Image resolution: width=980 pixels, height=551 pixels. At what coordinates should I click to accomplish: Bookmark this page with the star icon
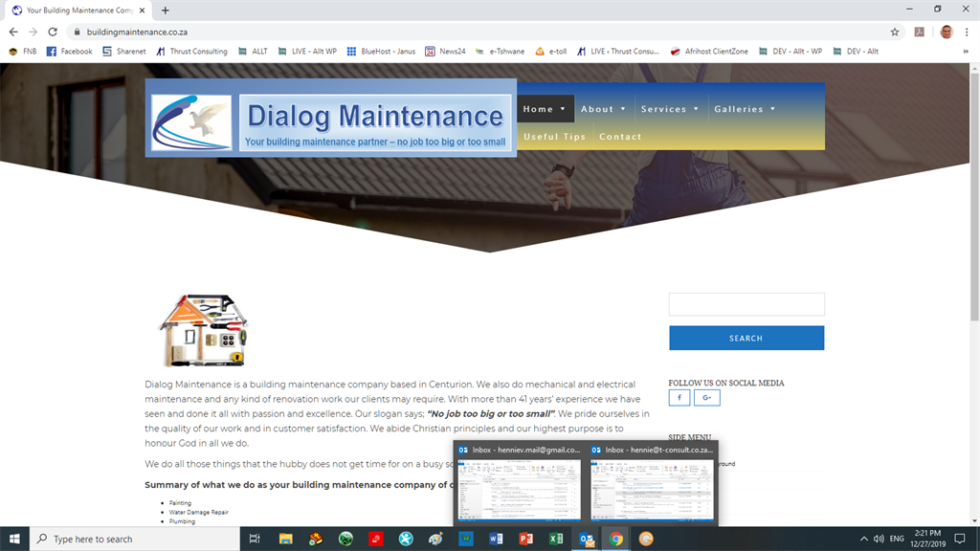tap(895, 32)
